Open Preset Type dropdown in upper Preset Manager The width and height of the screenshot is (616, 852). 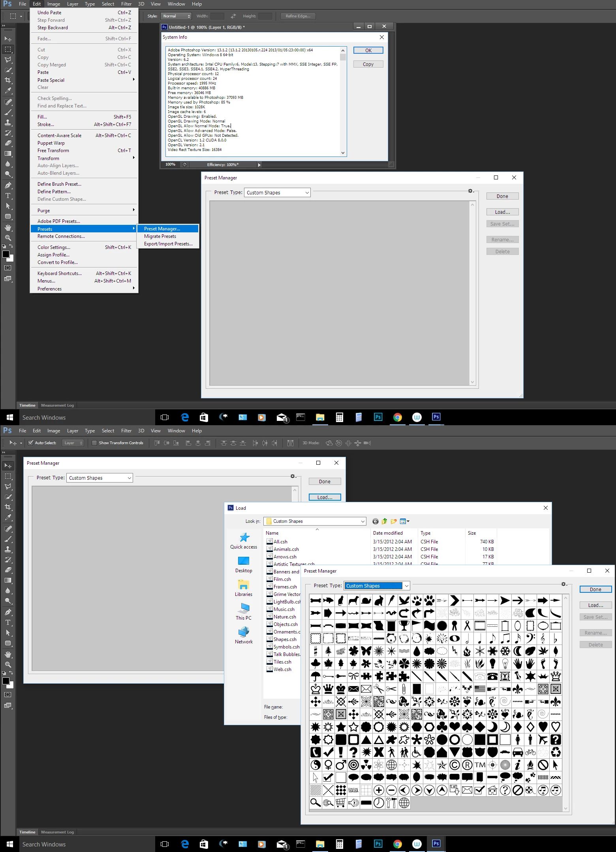point(277,192)
